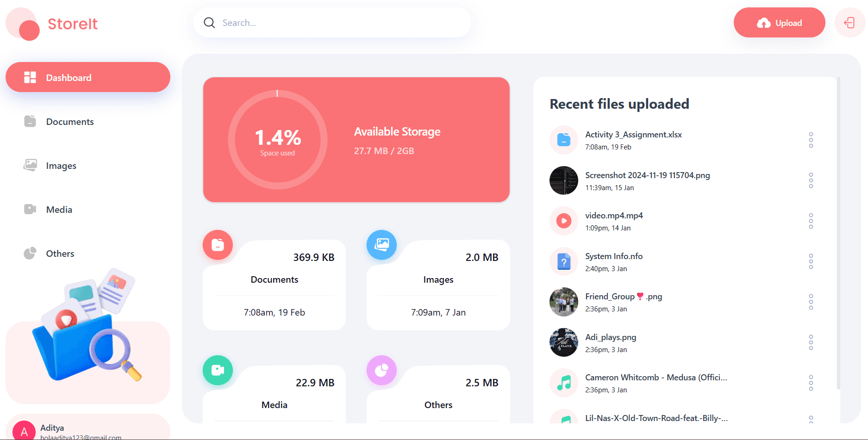Click the blue Images category icon
This screenshot has height=440, width=868.
coord(381,245)
